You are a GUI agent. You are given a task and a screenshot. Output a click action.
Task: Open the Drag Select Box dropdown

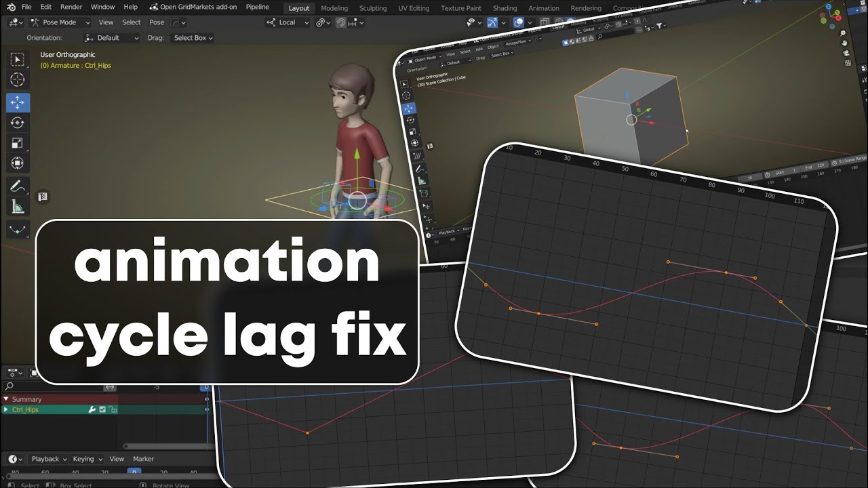[x=193, y=38]
